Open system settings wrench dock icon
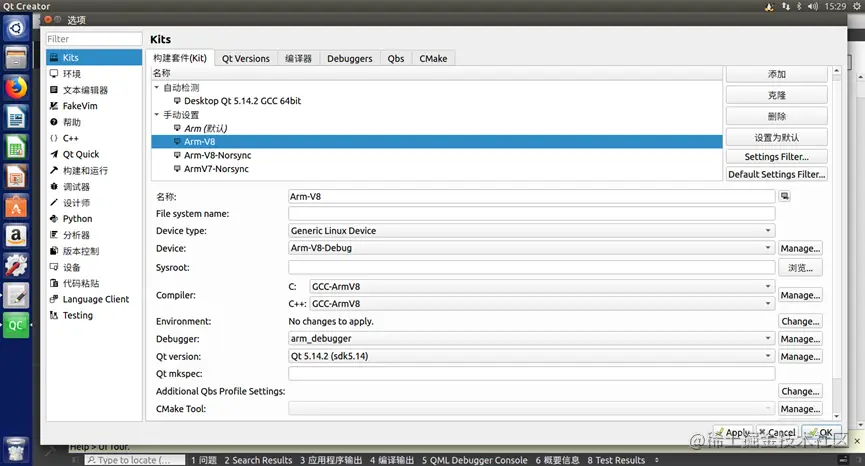The image size is (865, 466). click(15, 266)
